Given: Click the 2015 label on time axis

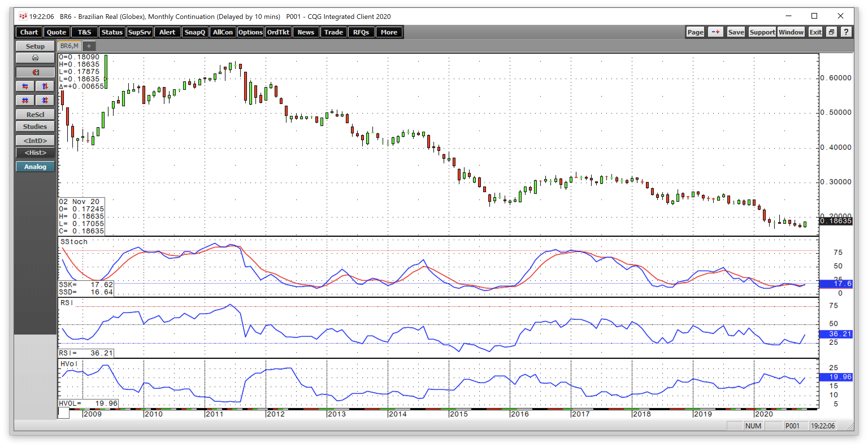Looking at the screenshot, I should click(459, 414).
